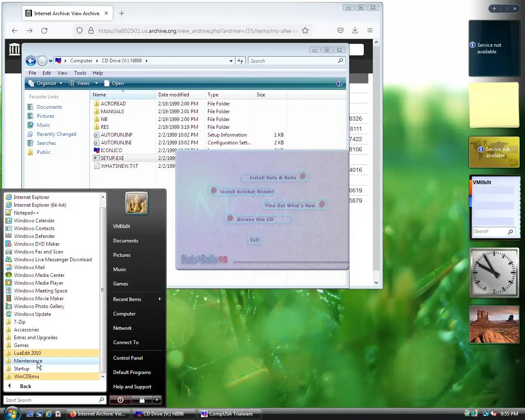
Task: Select the Internet Archive browser tab
Action: tap(67, 14)
